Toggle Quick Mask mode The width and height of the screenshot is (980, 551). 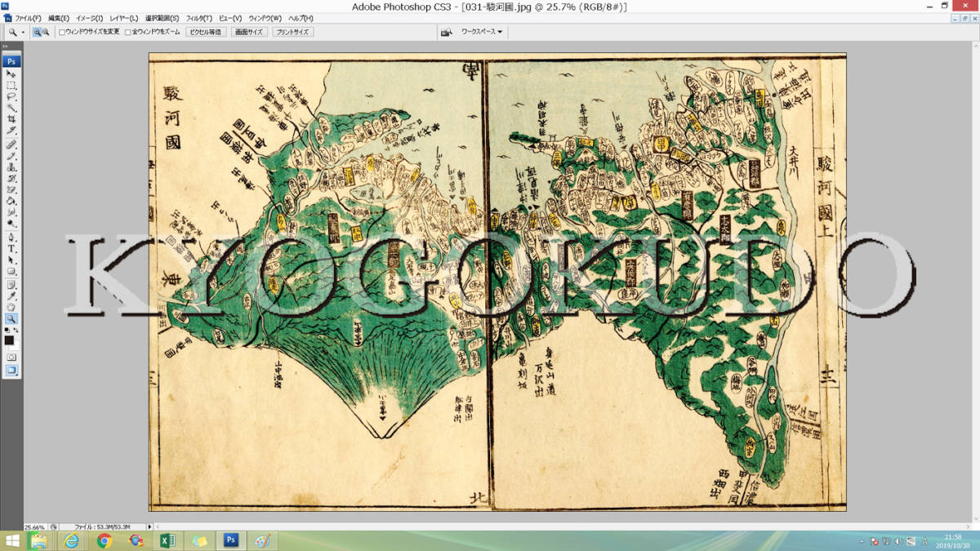click(11, 358)
